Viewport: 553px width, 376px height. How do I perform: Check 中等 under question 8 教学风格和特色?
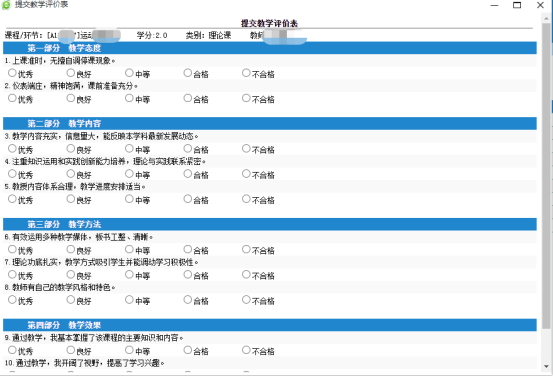pyautogui.click(x=129, y=300)
